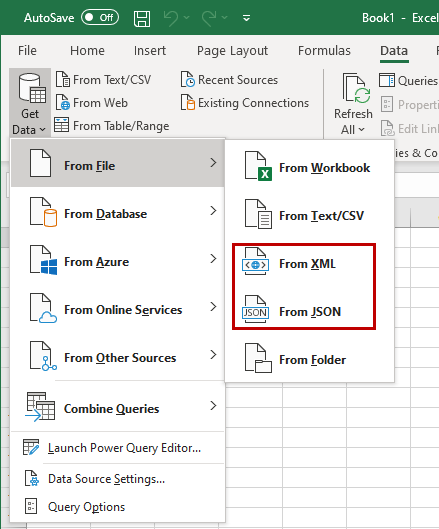
Task: Click the Power Query Editor pencil icon
Action: coord(31,447)
